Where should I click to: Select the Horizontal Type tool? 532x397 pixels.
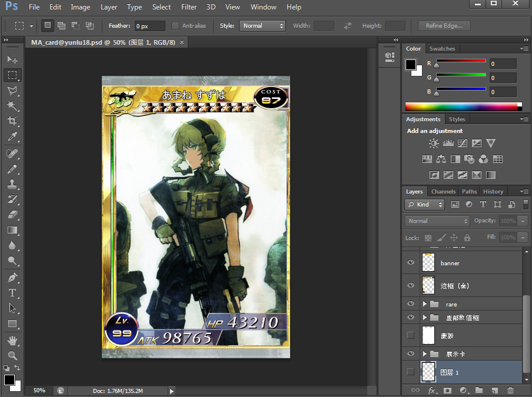pyautogui.click(x=12, y=293)
